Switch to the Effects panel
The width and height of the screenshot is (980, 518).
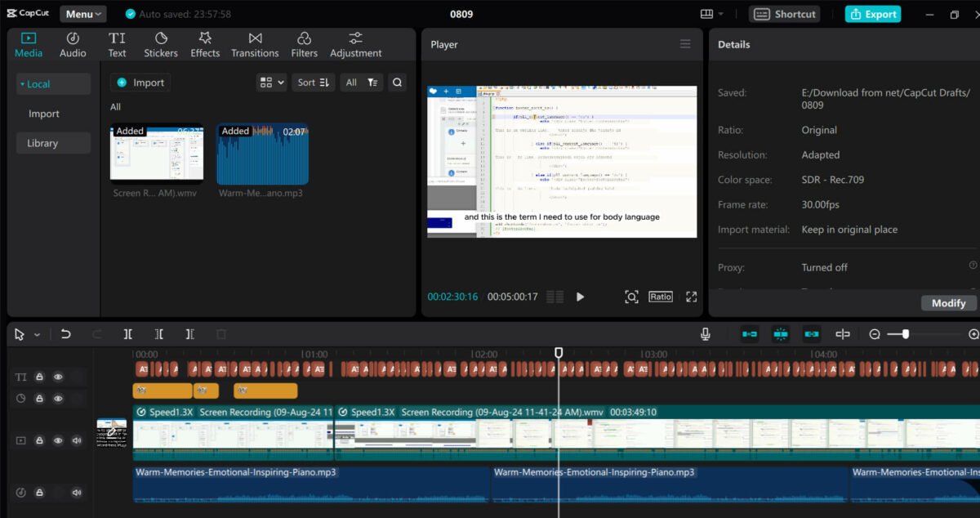click(x=204, y=44)
